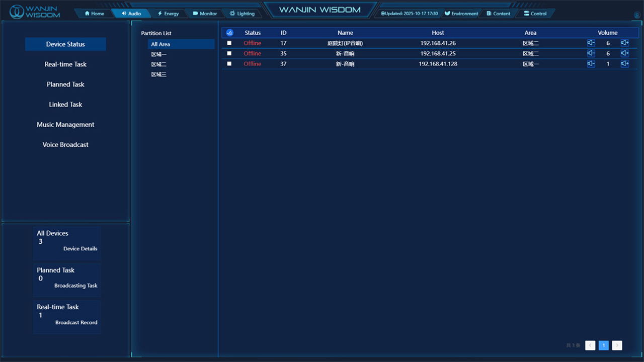This screenshot has height=362, width=644.
Task: Increase volume for device ID 17
Action: pyautogui.click(x=624, y=43)
